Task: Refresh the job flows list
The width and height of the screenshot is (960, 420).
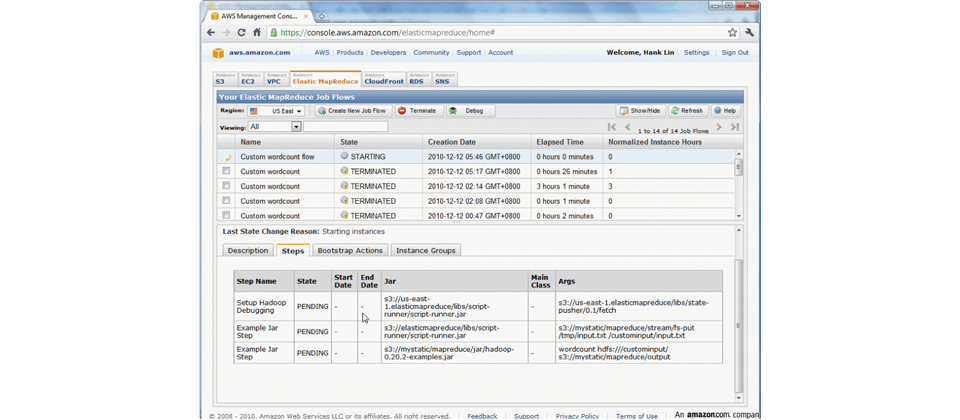Action: [687, 111]
